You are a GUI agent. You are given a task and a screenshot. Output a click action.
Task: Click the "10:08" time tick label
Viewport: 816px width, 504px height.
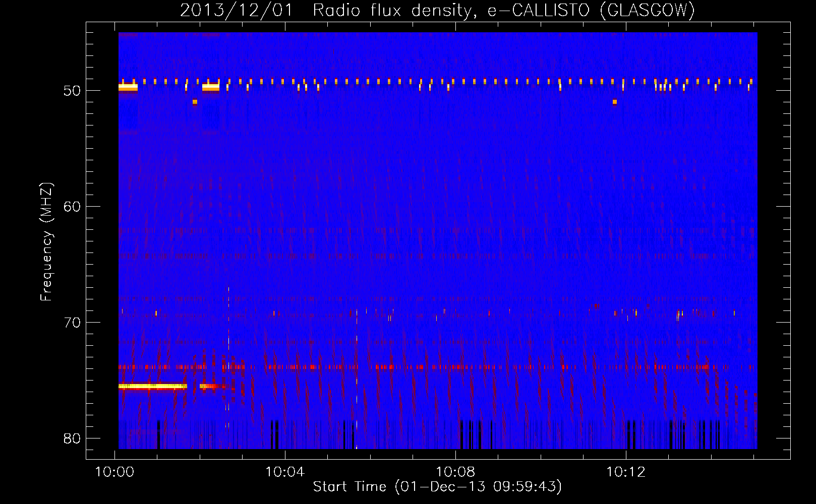[455, 472]
